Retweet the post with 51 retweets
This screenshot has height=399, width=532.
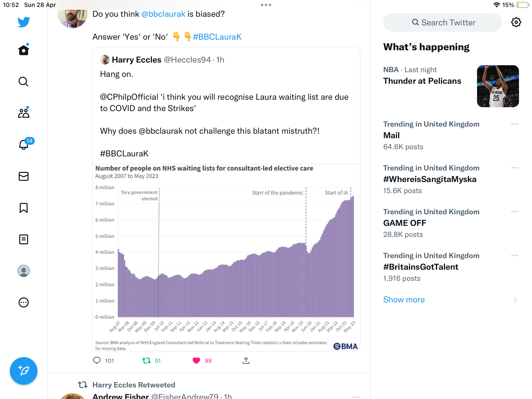coord(151,361)
